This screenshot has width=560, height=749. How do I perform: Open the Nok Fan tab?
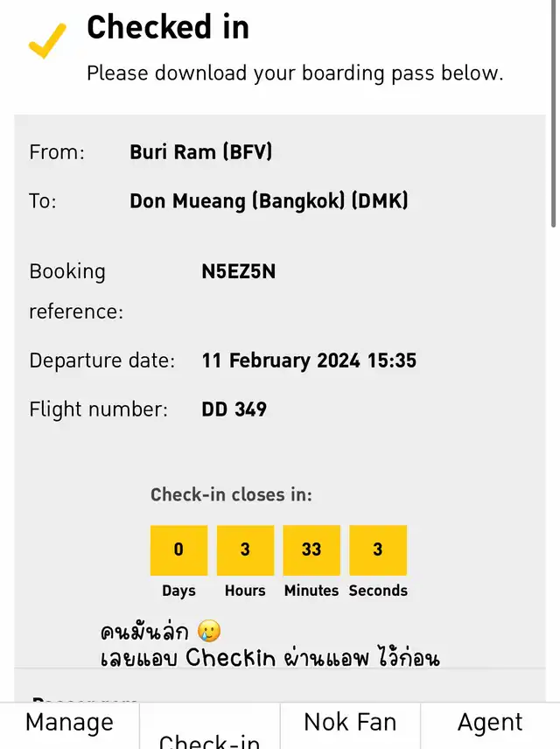(350, 723)
